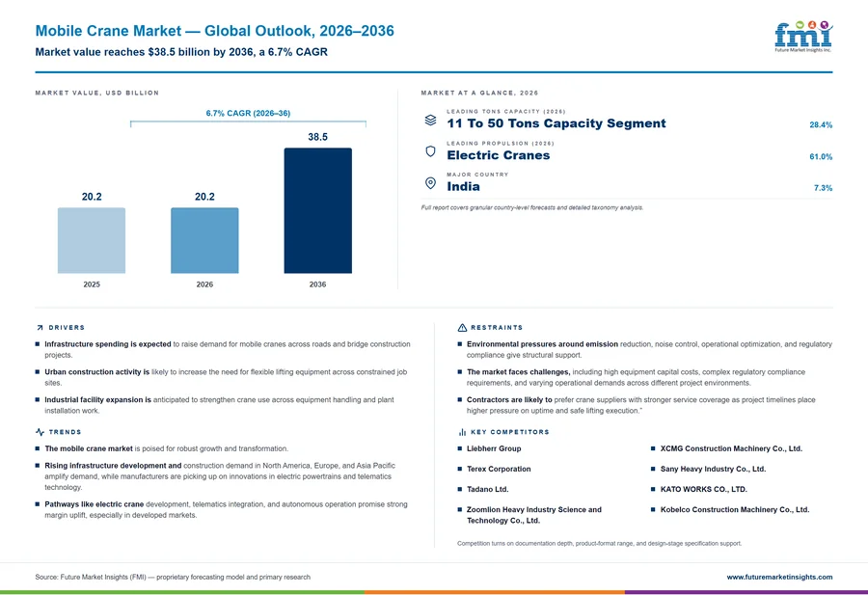868x595 pixels.
Task: Click the location pin icon beside India
Action: (x=430, y=183)
